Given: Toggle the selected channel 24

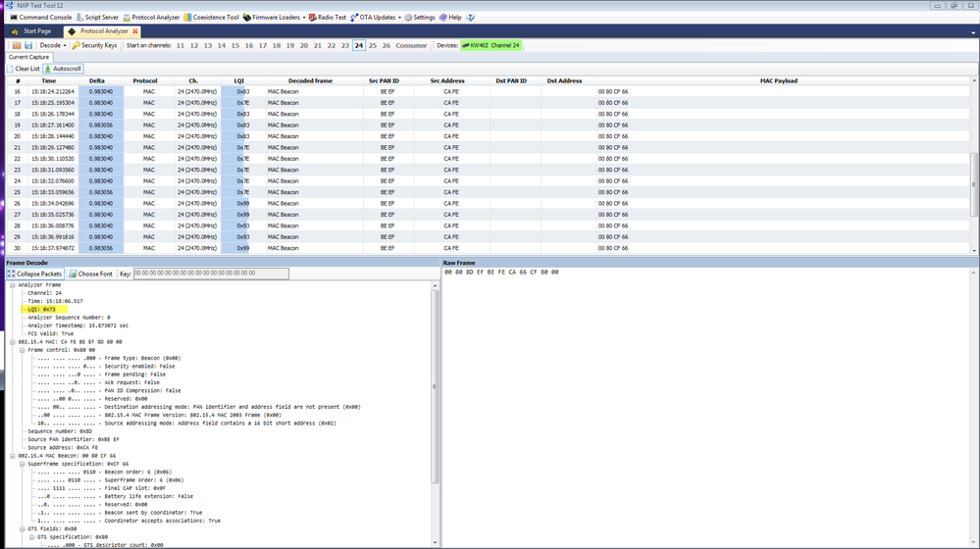Looking at the screenshot, I should click(359, 46).
